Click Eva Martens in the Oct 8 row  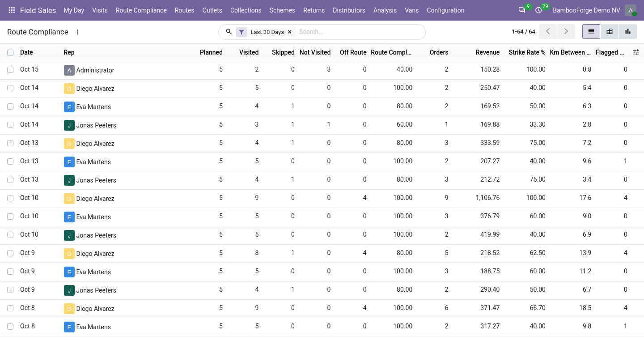click(x=93, y=327)
